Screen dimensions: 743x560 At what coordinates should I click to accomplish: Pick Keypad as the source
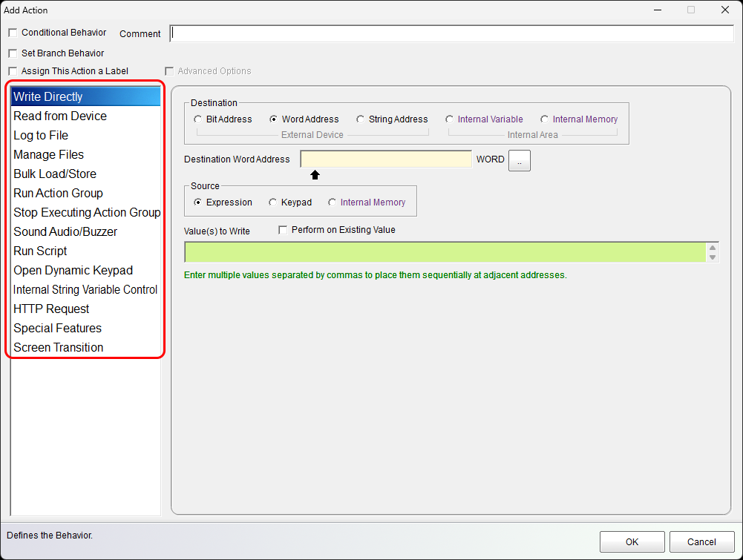point(273,202)
